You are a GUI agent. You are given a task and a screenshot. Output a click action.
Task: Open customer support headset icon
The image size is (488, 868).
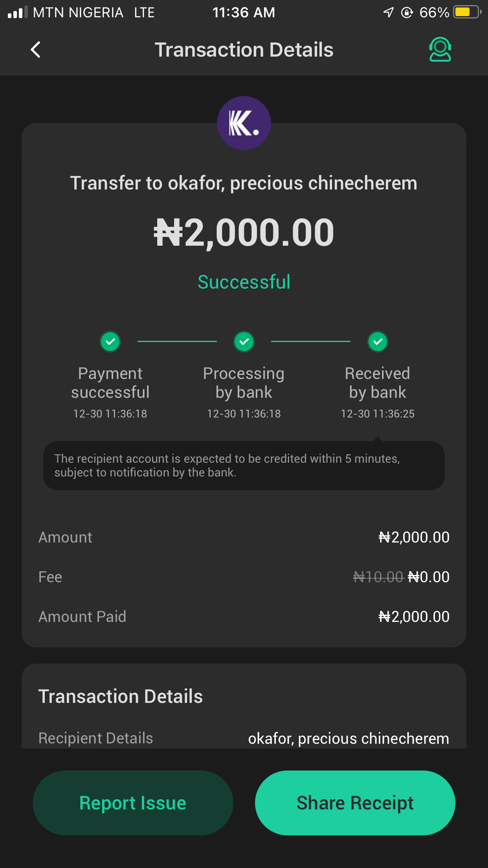point(440,50)
